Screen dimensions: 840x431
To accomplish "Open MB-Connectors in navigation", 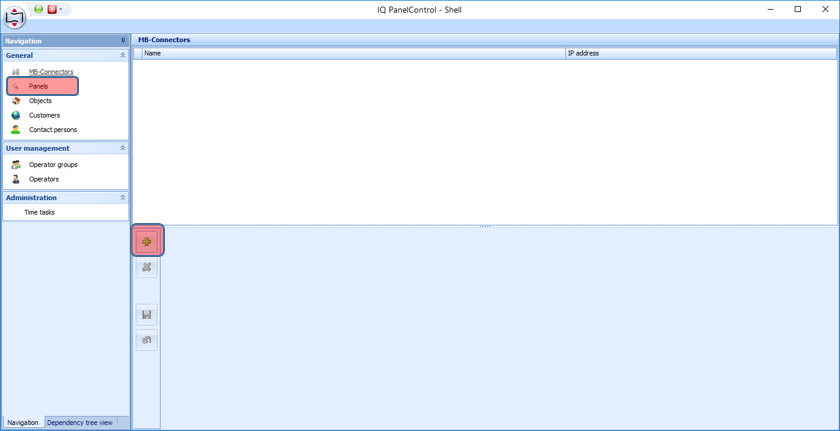I will pos(51,72).
